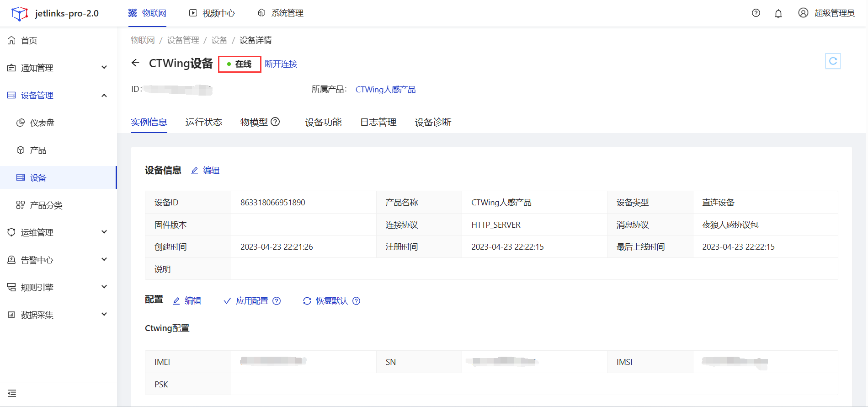Collapse the sidebar using bottom menu icon
The image size is (868, 407).
[12, 393]
